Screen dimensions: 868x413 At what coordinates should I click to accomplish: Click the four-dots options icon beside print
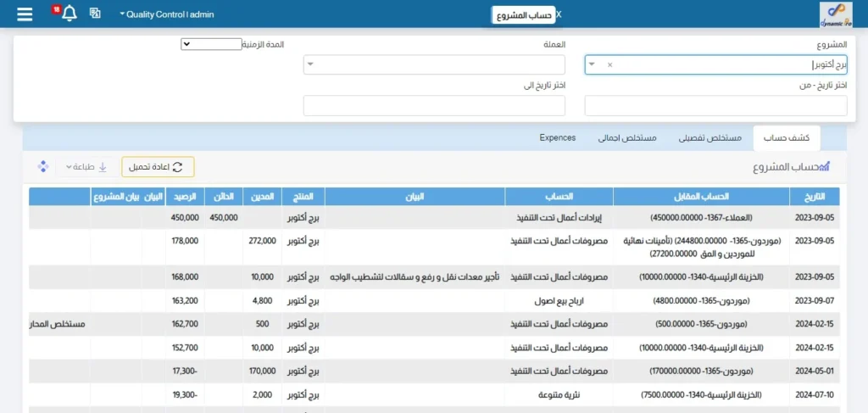click(43, 167)
